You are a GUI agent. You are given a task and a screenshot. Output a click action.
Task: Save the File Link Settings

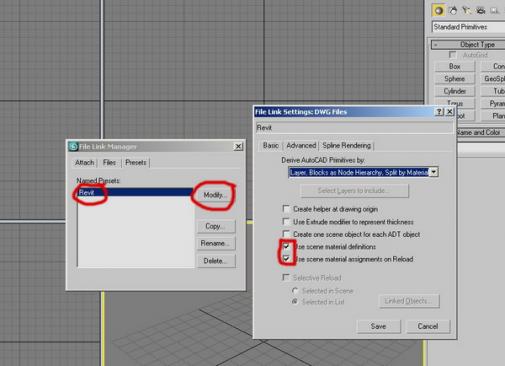click(378, 326)
